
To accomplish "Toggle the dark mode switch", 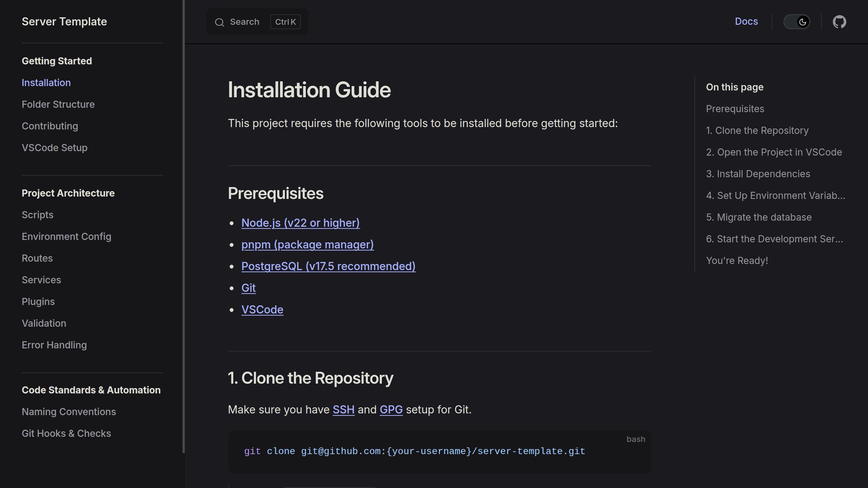I will pyautogui.click(x=796, y=22).
